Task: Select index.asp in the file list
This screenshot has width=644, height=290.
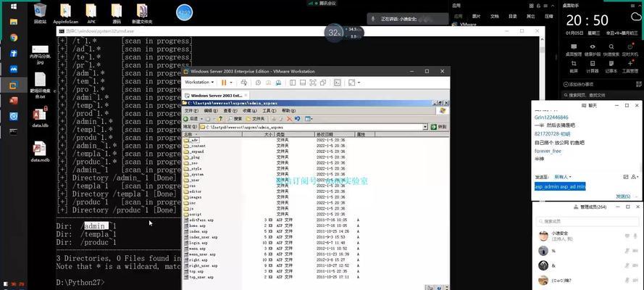Action: coord(196,232)
